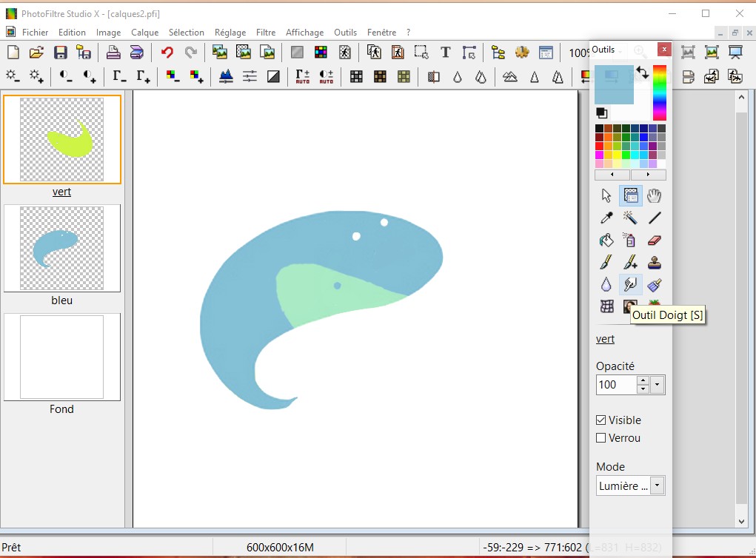
Task: Open the Mode blend dropdown
Action: click(657, 486)
